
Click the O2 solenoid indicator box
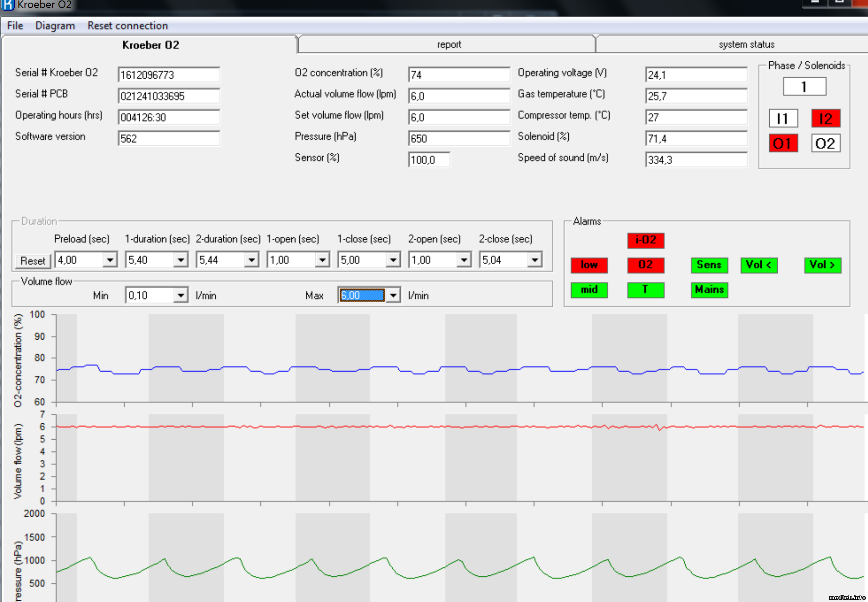pyautogui.click(x=825, y=144)
